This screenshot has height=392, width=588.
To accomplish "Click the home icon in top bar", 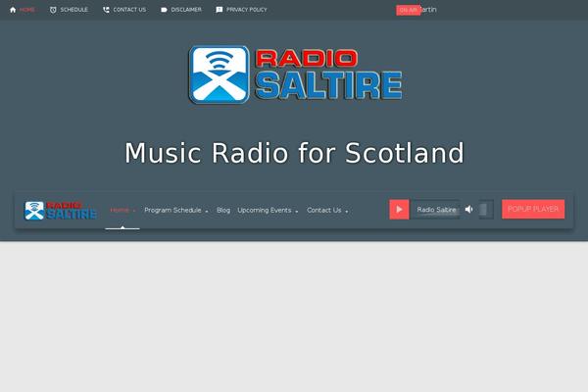I will pos(13,10).
